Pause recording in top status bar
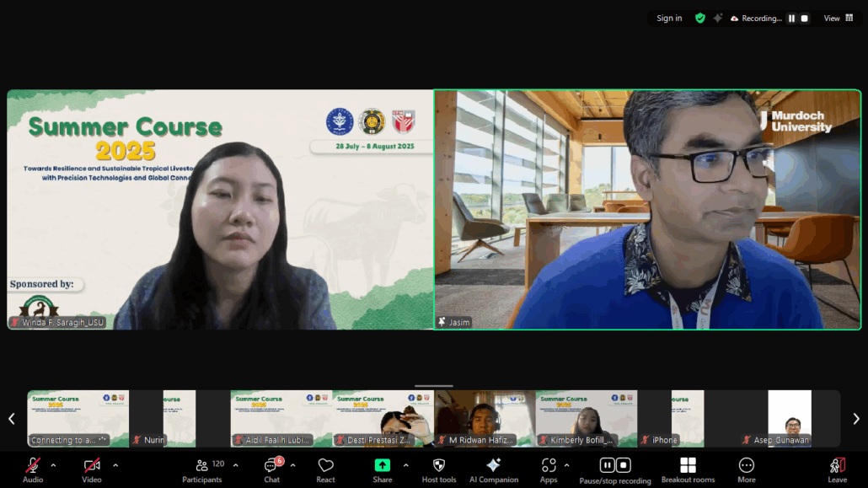Viewport: 868px width, 488px height. click(791, 19)
